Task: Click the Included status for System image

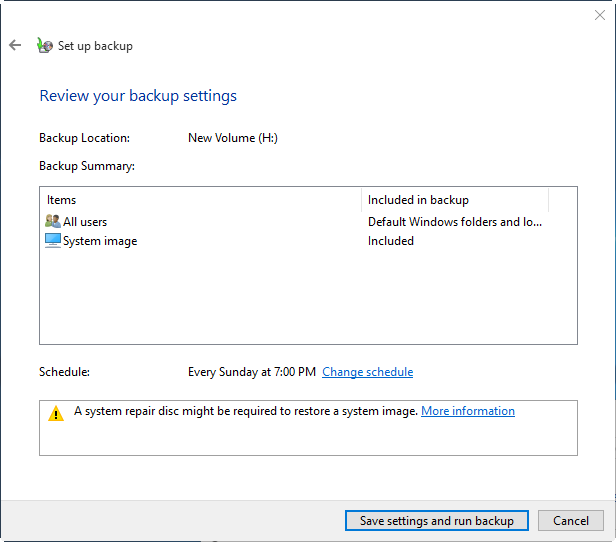Action: click(x=391, y=241)
